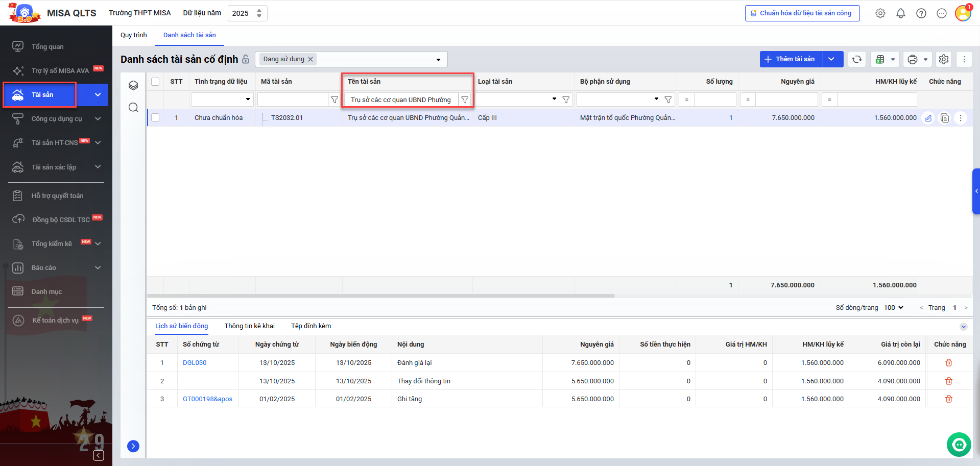
Task: Open the green chat support bubble
Action: [x=959, y=445]
